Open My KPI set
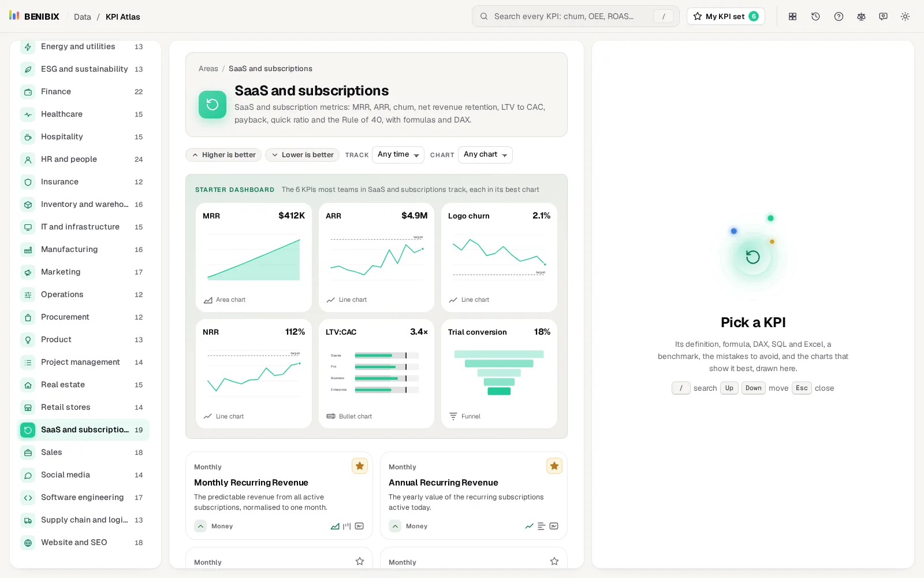This screenshot has height=578, width=924. pyautogui.click(x=726, y=16)
